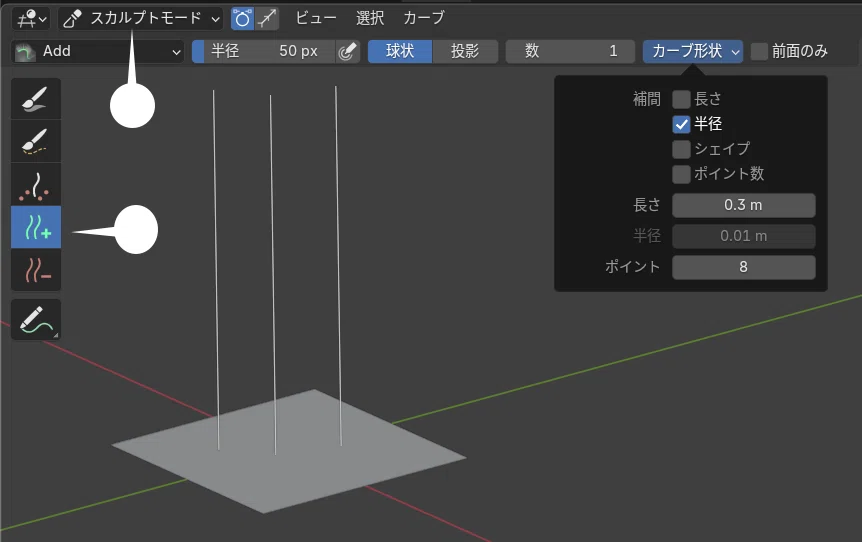Screen dimensions: 862x542
Task: Click the 長さ 0.3 m field
Action: [x=743, y=205]
